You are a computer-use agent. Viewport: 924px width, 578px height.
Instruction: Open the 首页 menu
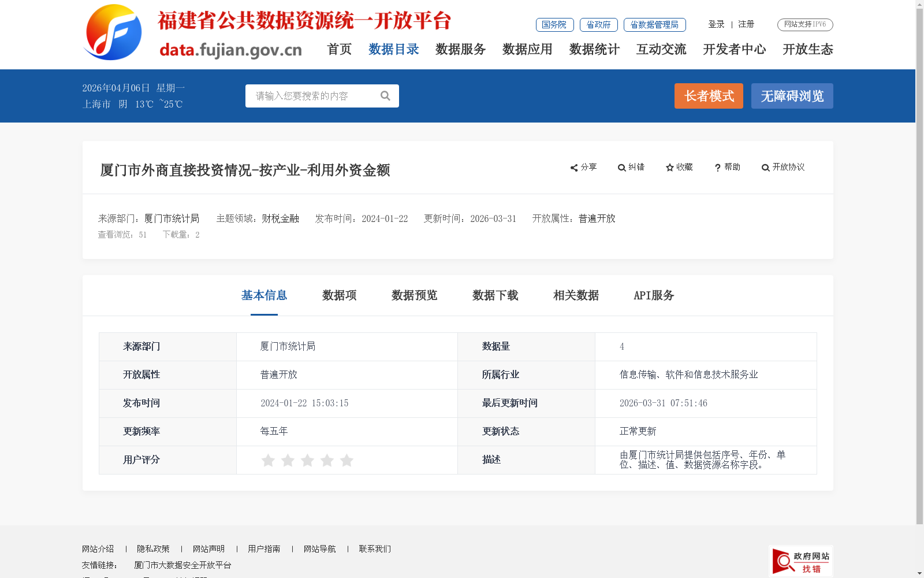point(340,50)
